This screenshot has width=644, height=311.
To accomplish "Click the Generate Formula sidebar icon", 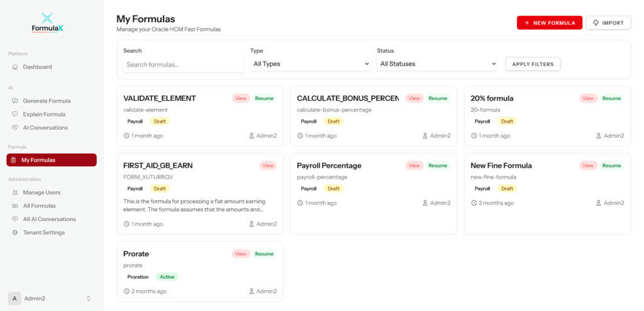I will coord(15,101).
